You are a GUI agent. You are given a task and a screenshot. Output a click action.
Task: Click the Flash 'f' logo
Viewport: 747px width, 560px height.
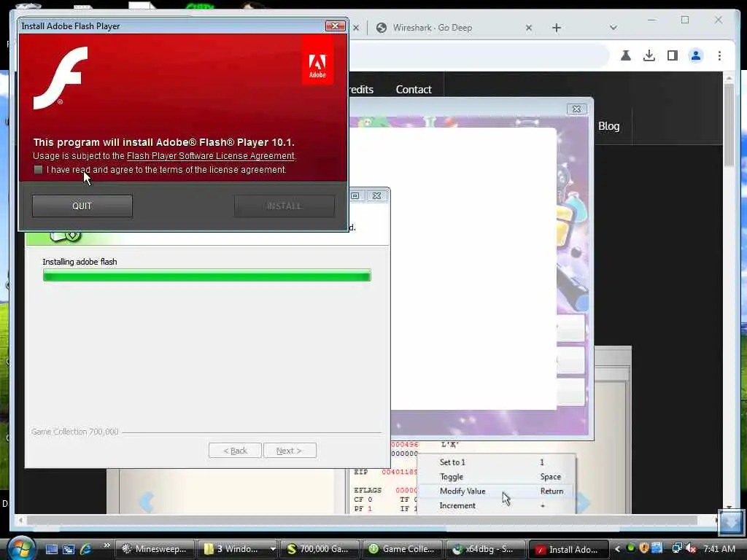click(x=61, y=78)
